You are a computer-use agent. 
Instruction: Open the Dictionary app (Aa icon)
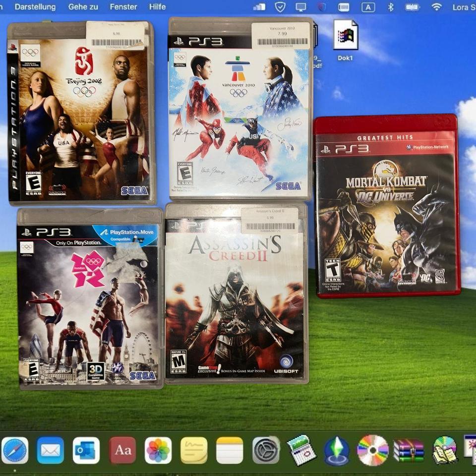[122, 451]
